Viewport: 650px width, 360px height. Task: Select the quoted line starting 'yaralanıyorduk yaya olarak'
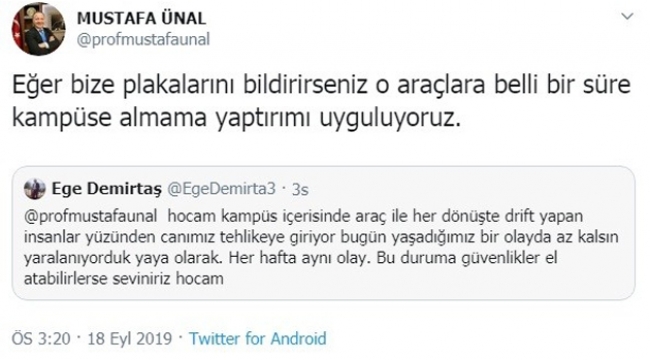coord(291,258)
